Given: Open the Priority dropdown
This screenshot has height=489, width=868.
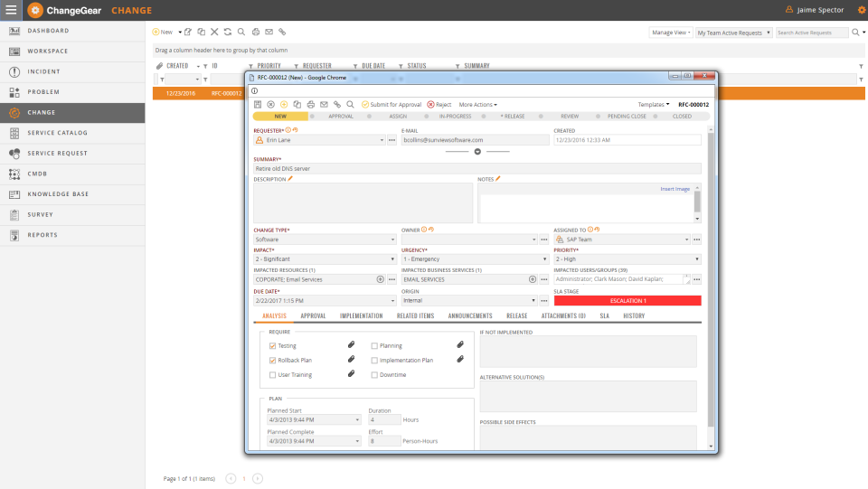Looking at the screenshot, I should [696, 259].
